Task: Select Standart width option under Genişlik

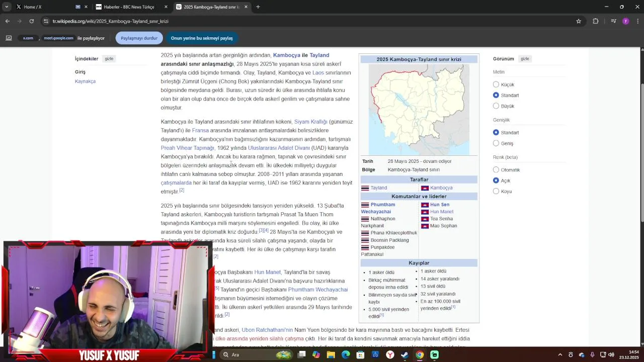Action: point(496,132)
